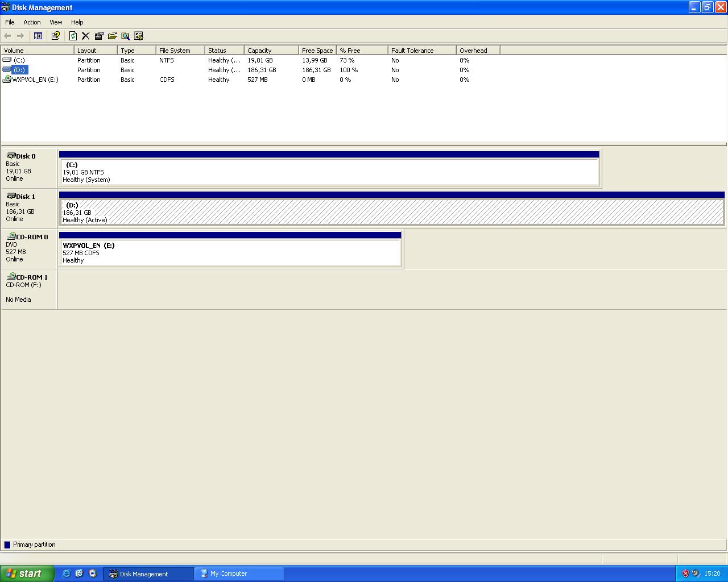This screenshot has width=728, height=582.
Task: Click the tray icon next to the clock
Action: click(x=696, y=573)
